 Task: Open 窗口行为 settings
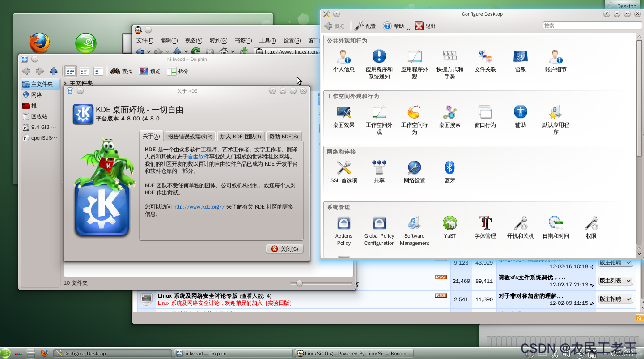pyautogui.click(x=485, y=117)
